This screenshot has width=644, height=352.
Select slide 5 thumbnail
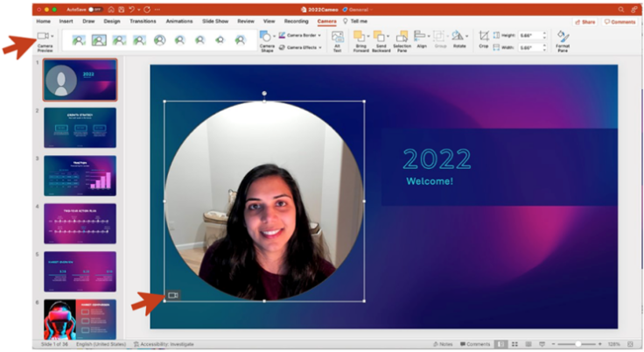click(x=80, y=271)
